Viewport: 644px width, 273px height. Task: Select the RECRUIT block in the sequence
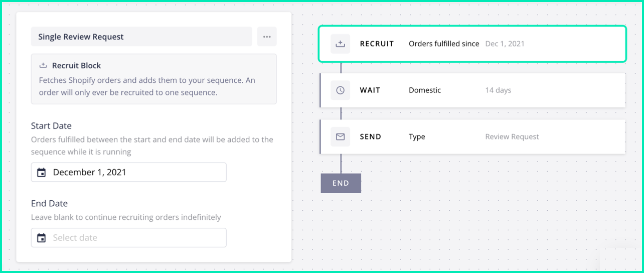point(472,44)
